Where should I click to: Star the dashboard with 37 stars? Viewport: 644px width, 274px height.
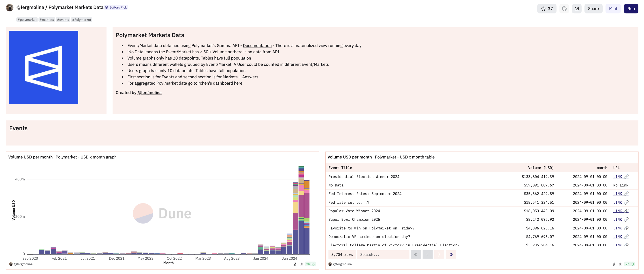(x=546, y=9)
